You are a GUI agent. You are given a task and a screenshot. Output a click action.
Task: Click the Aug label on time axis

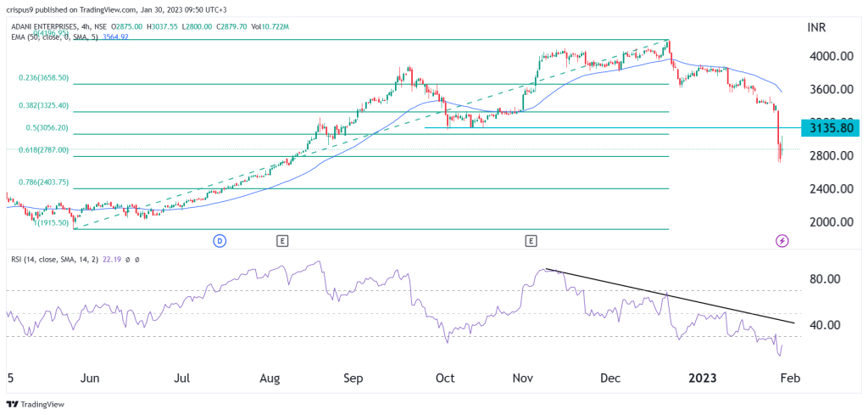(x=269, y=379)
